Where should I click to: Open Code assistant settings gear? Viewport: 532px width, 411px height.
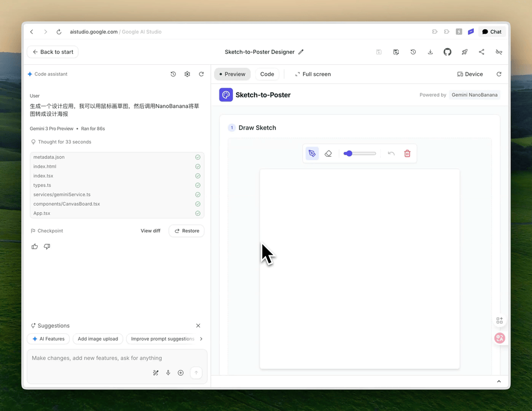pos(187,74)
